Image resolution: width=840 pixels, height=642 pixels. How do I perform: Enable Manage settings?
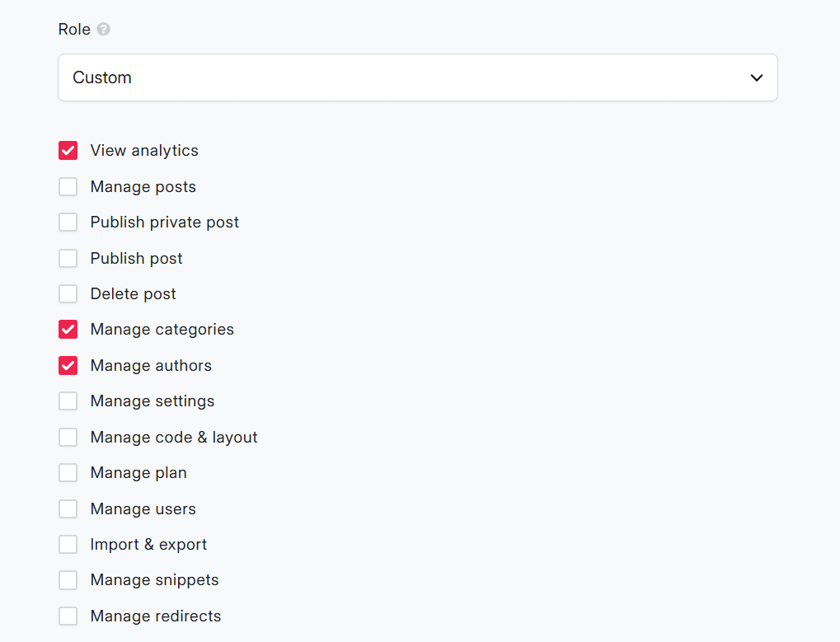coord(68,401)
